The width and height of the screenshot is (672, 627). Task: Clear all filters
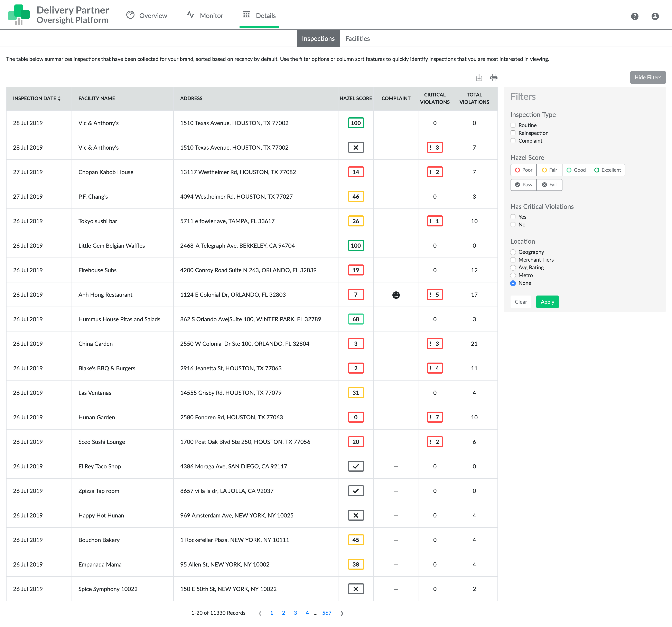(521, 301)
